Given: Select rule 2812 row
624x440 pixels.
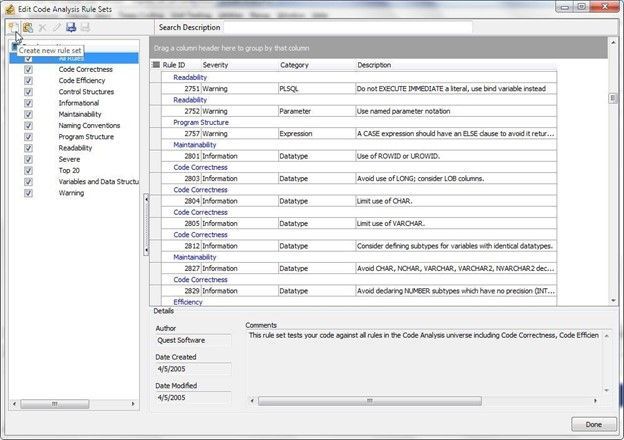Looking at the screenshot, I should coord(359,246).
